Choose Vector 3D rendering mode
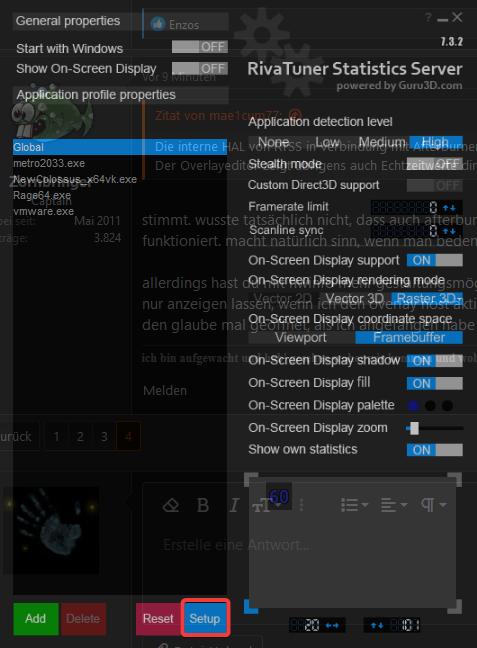Viewport: 477px width, 648px height. tap(355, 298)
